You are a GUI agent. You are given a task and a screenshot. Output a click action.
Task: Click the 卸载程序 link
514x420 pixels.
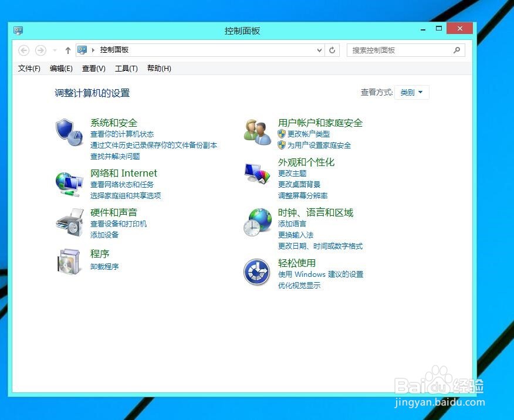[x=104, y=267]
